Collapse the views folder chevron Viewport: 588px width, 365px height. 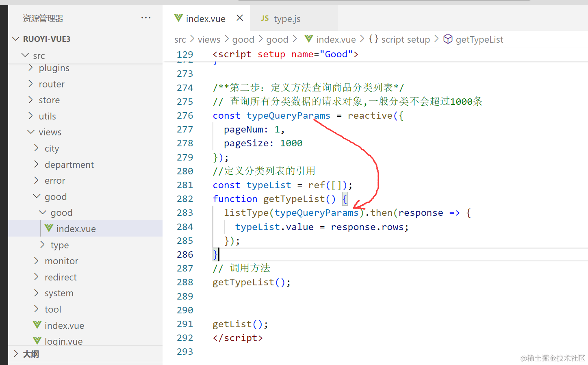(x=31, y=132)
